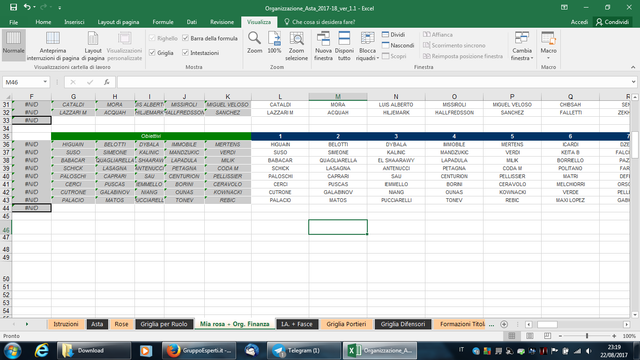Click the vertical scrollbar down arrow
Image resolution: width=640 pixels, height=360 pixels.
[635, 315]
